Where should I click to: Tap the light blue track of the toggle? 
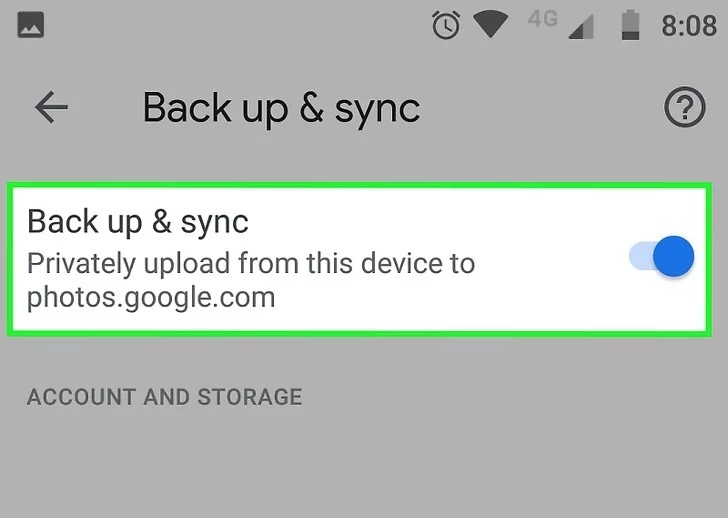pos(641,256)
